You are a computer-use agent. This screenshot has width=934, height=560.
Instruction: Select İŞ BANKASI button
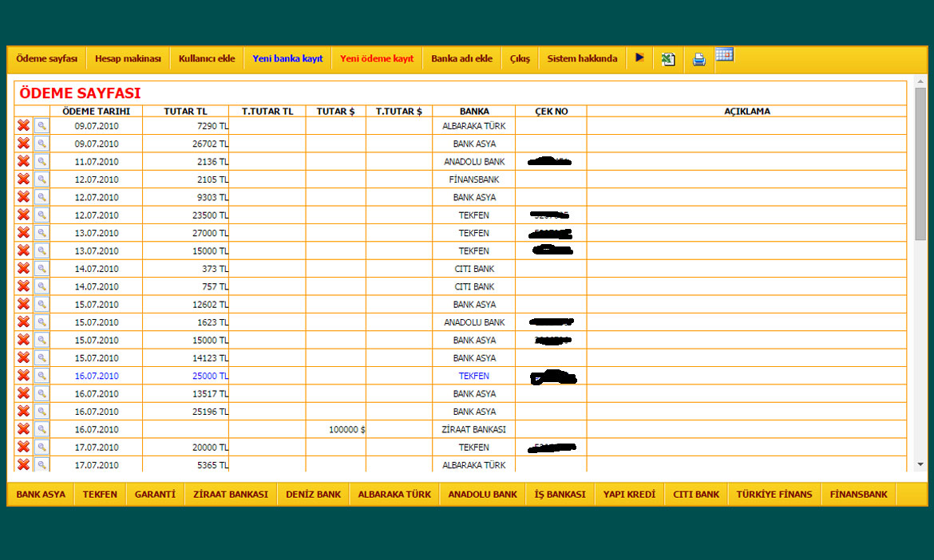click(560, 494)
